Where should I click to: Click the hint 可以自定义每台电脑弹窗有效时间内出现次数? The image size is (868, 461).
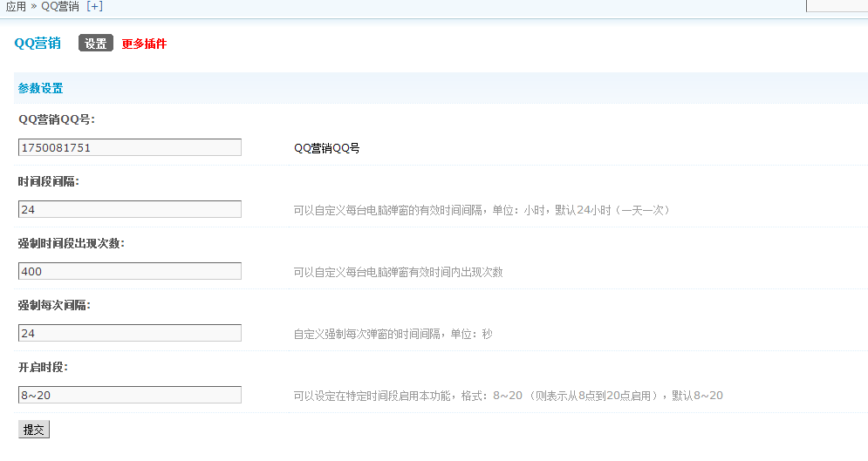point(398,272)
